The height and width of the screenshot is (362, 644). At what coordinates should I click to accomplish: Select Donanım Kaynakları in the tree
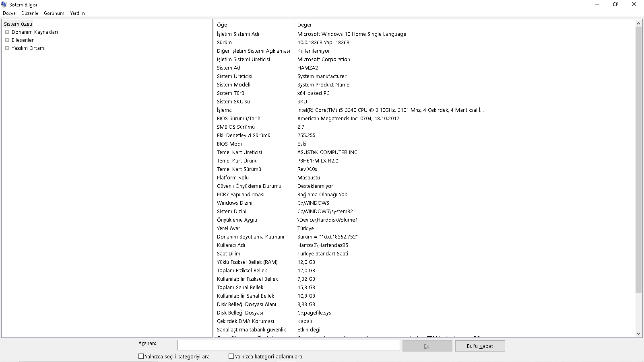[35, 32]
